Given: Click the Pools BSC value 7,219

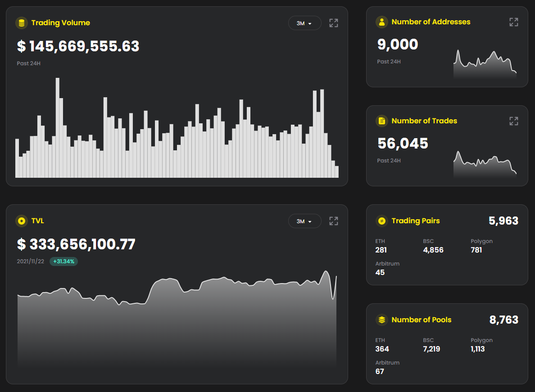Looking at the screenshot, I should pos(431,349).
